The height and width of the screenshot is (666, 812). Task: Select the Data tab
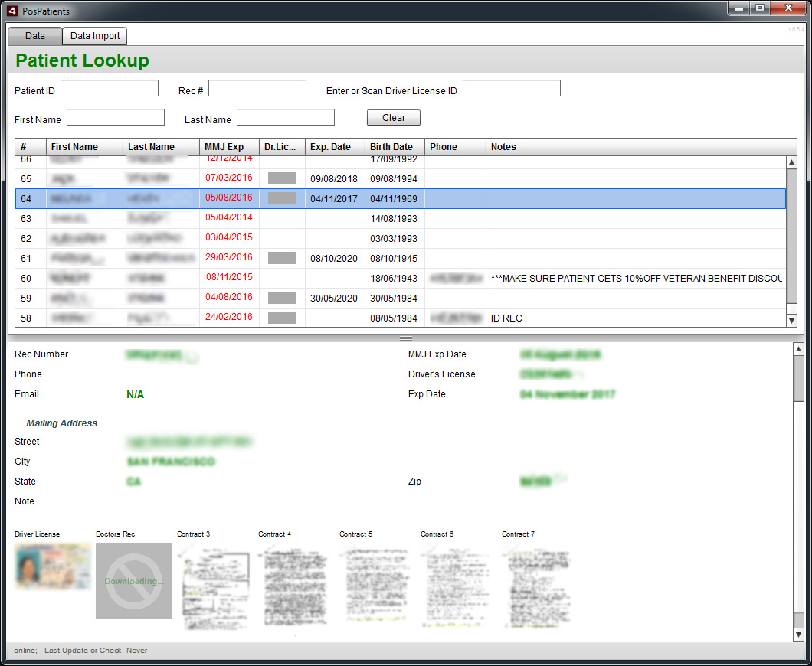(35, 36)
